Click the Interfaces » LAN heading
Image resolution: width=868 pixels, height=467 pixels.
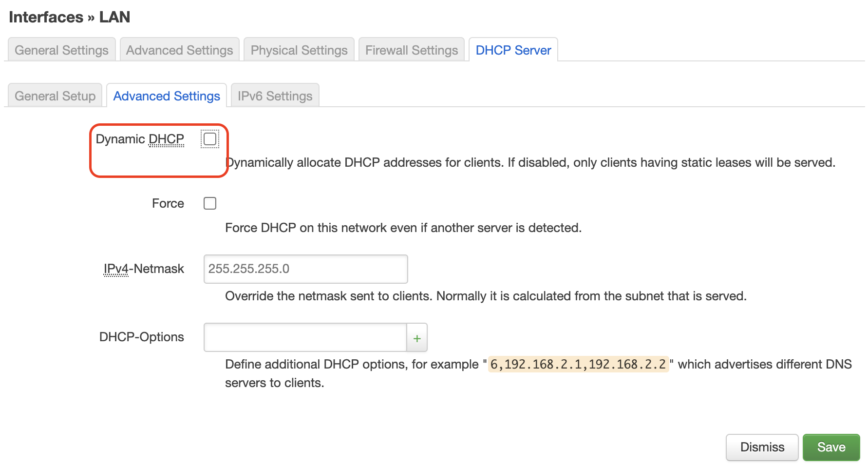point(70,17)
